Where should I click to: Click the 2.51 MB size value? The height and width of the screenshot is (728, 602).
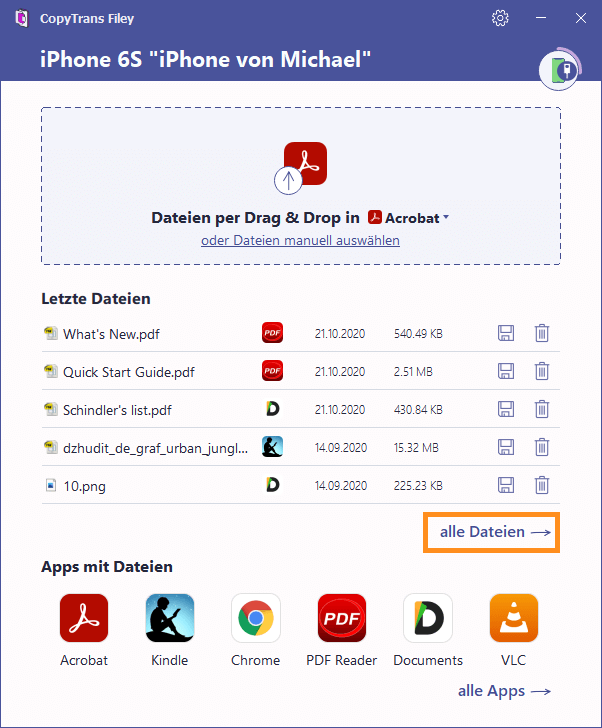pyautogui.click(x=413, y=372)
